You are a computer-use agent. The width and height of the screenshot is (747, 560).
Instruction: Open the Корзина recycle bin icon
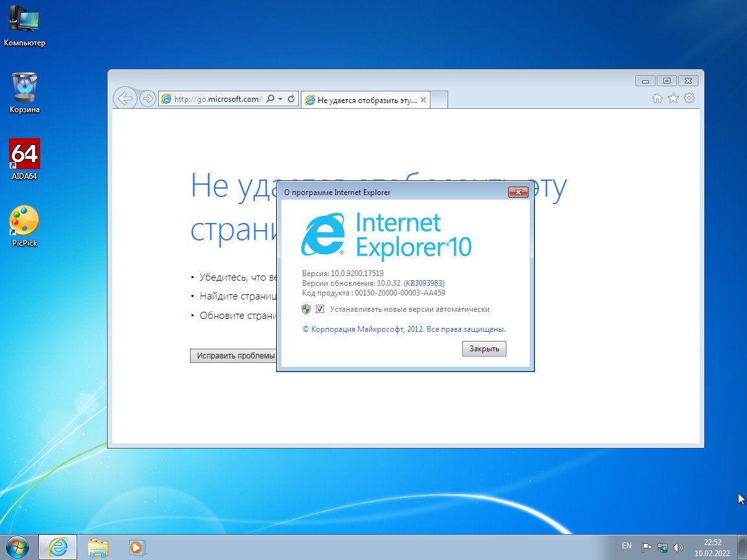24,93
